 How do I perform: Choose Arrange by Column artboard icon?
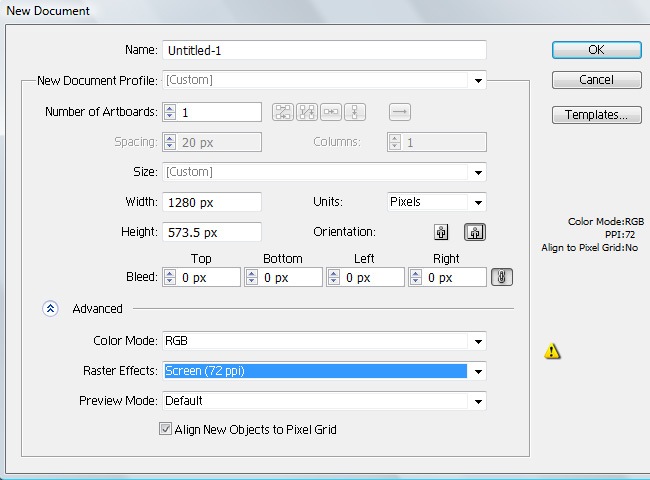pyautogui.click(x=355, y=112)
